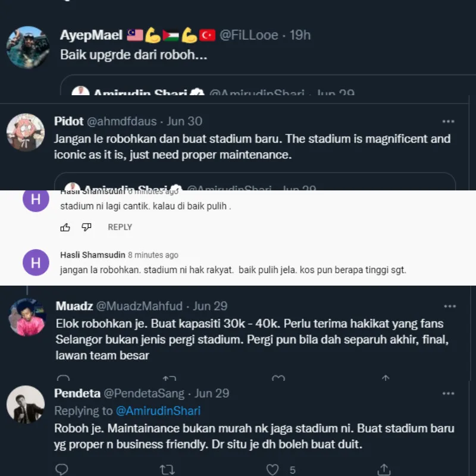476x476 pixels.
Task: Click the 19h timestamp on AyepMael's tweet
Action: 300,35
